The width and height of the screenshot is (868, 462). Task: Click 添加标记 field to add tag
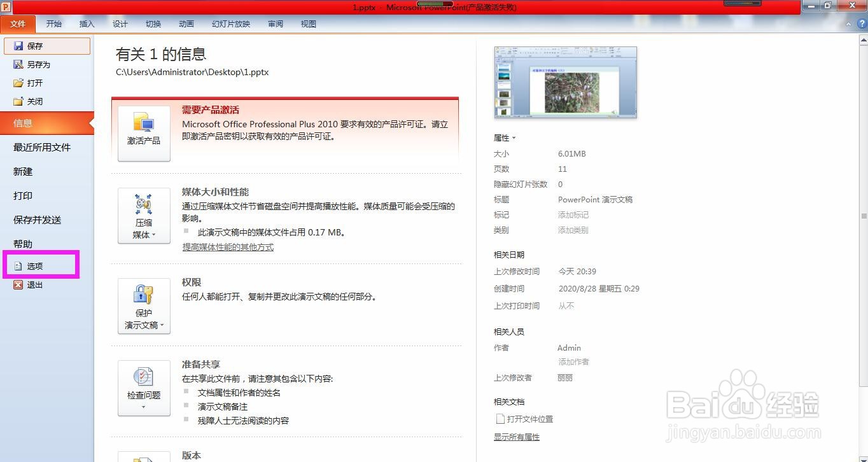573,215
